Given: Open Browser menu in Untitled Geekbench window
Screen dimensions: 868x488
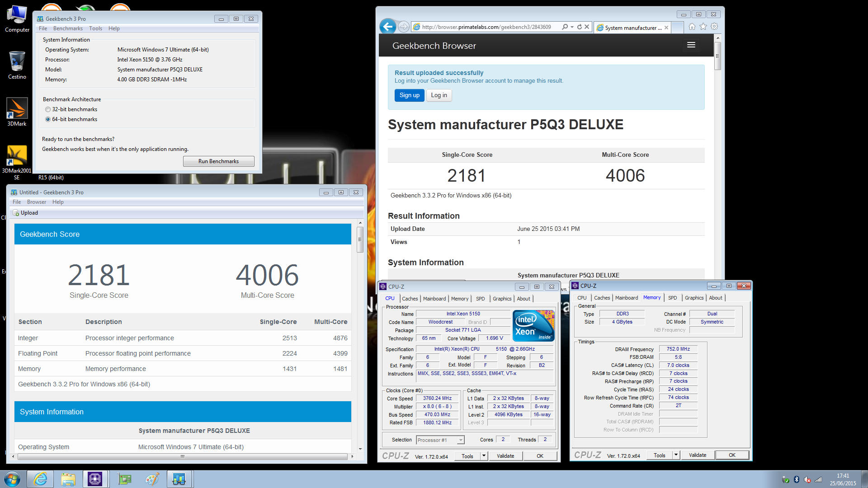Looking at the screenshot, I should click(x=37, y=202).
